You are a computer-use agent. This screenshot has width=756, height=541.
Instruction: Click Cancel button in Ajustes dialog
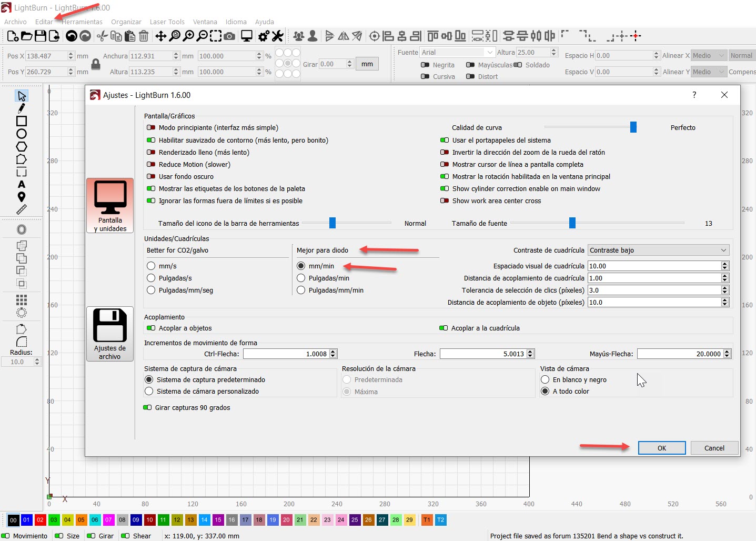[x=714, y=448]
